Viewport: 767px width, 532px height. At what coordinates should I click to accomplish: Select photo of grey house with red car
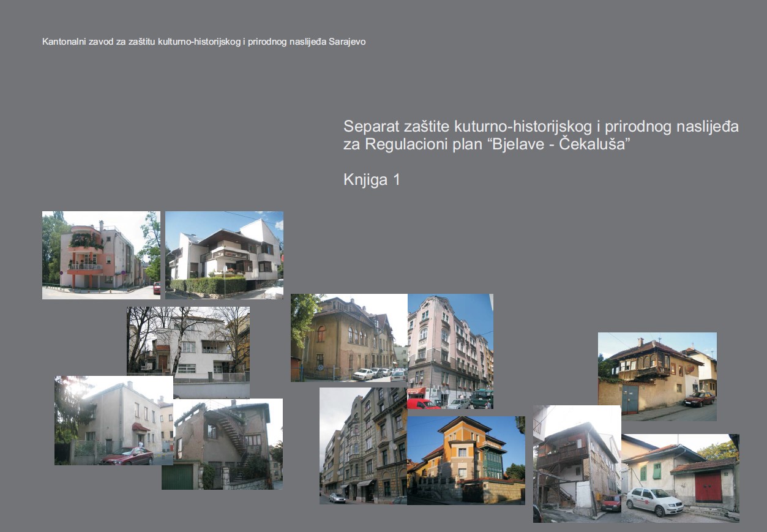coord(114,421)
